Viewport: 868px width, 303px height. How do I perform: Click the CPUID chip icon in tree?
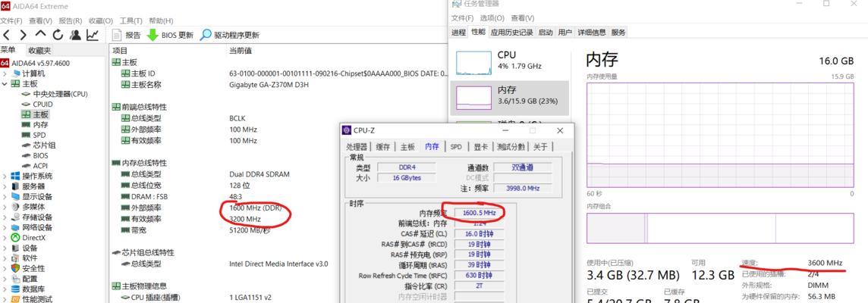pos(26,104)
